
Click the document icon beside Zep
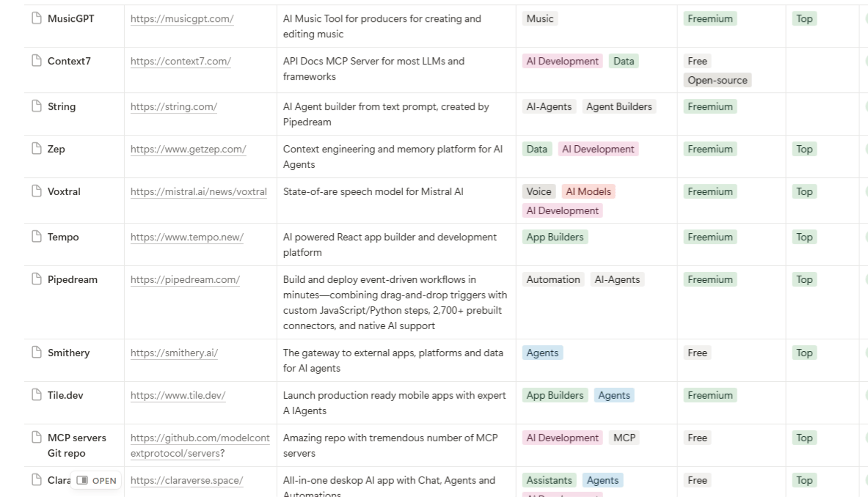[x=37, y=150]
